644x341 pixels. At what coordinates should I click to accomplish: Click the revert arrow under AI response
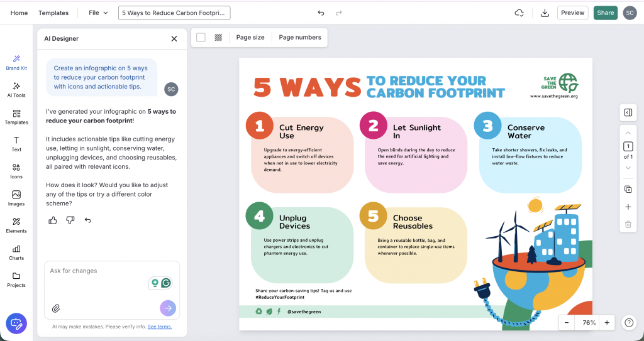88,220
